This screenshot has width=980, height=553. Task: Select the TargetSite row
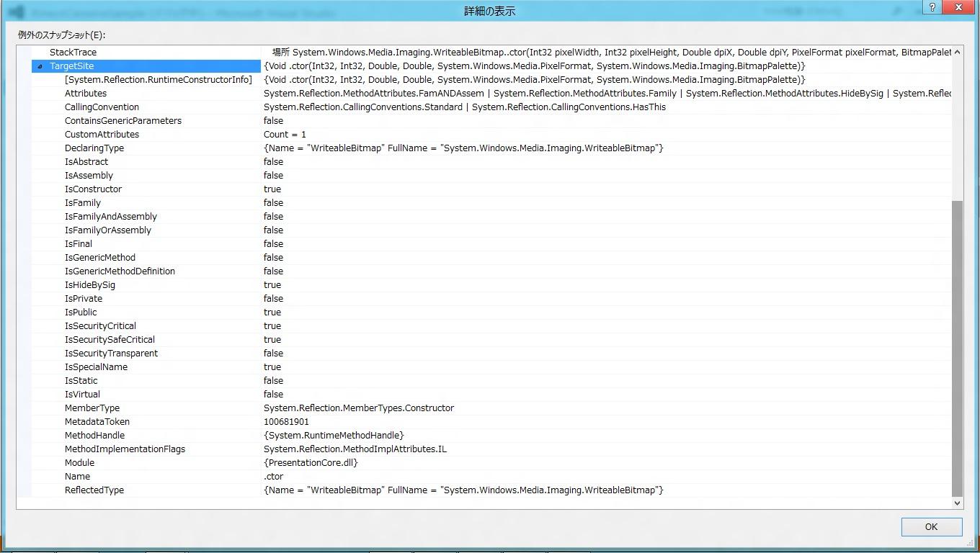click(x=492, y=66)
